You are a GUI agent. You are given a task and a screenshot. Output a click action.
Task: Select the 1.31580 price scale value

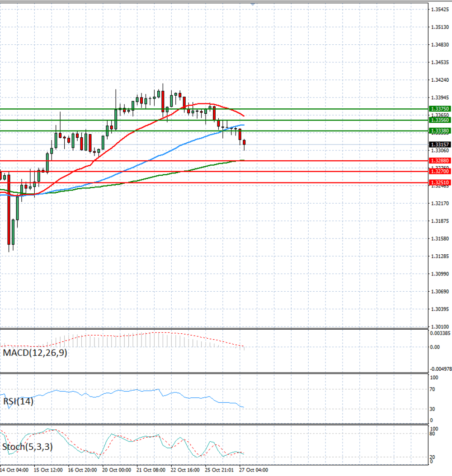coord(440,238)
